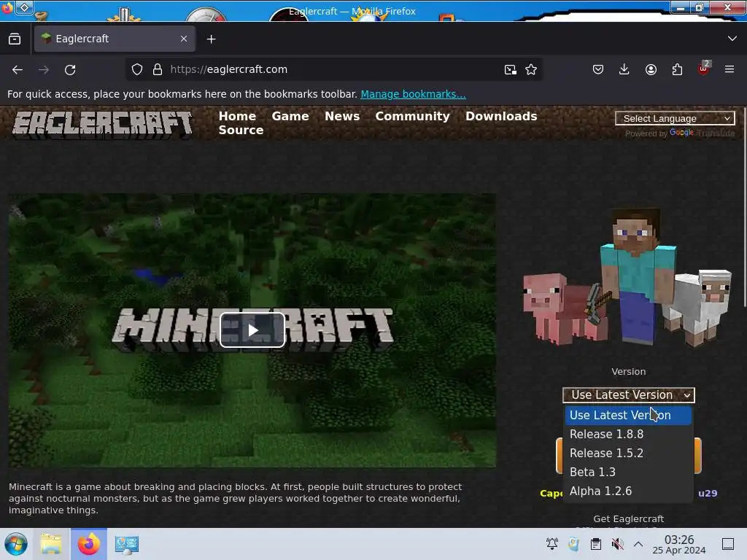Open the Home menu item
Image resolution: width=747 pixels, height=560 pixels.
[x=237, y=116]
